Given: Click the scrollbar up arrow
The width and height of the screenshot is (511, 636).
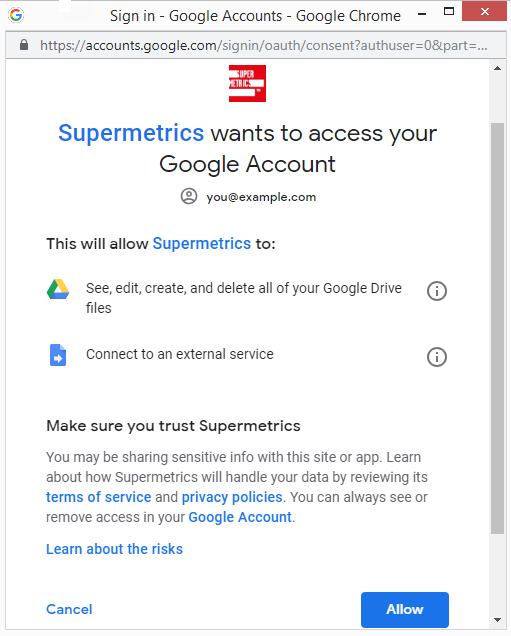Looking at the screenshot, I should [x=498, y=68].
